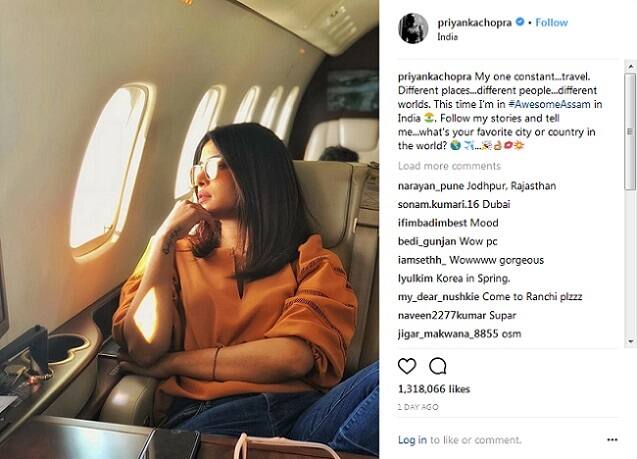Open priyankachopra username in header
637x459 pixels.
click(x=474, y=22)
